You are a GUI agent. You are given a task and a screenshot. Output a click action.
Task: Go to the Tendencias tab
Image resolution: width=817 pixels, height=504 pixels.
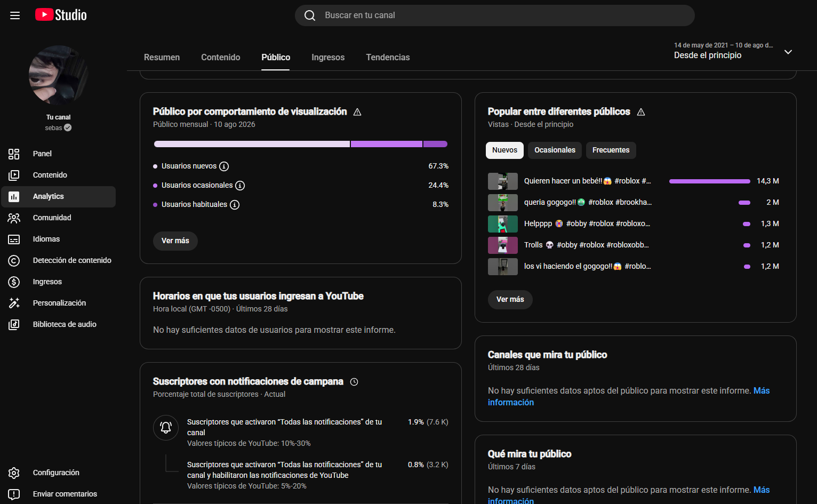(388, 58)
